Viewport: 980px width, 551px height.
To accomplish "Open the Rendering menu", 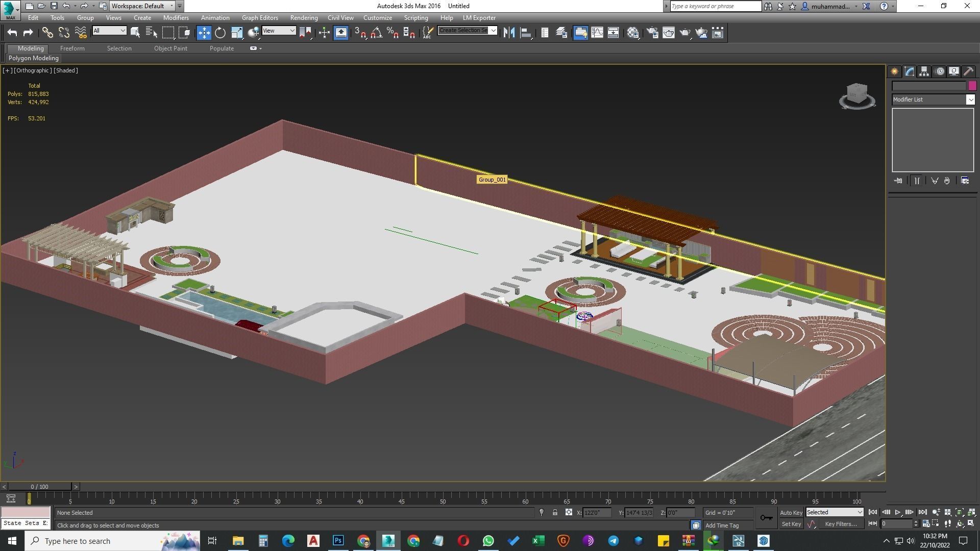I will click(x=304, y=18).
